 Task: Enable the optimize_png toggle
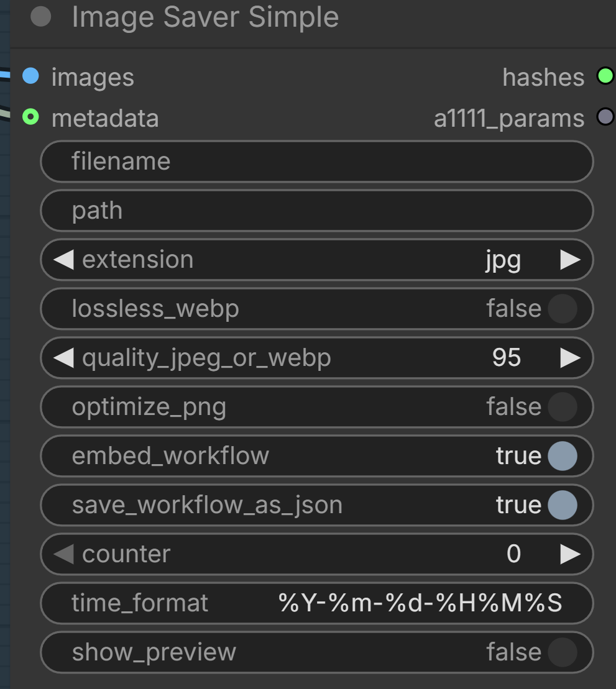[x=563, y=408]
